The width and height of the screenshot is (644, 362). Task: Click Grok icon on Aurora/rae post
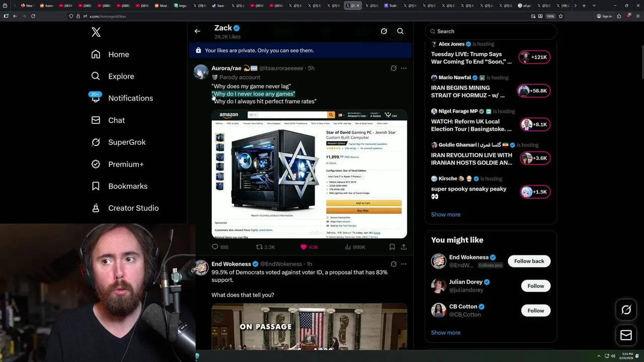coord(393,68)
